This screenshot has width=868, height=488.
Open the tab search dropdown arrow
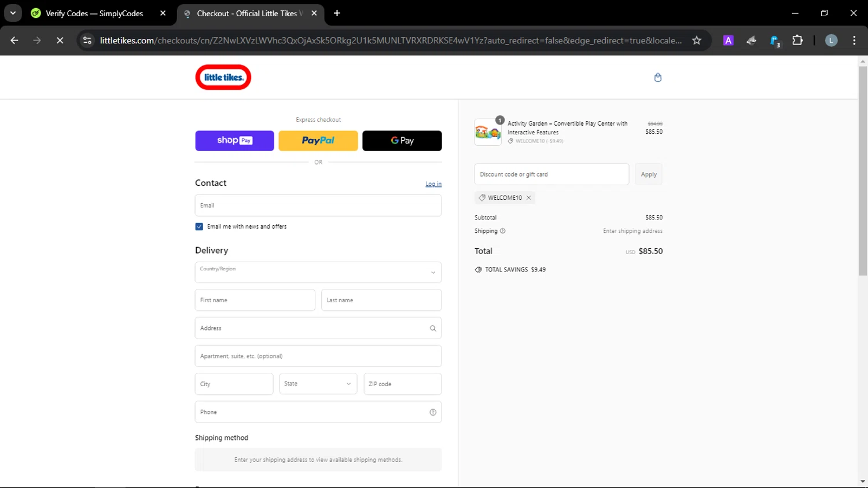(x=13, y=13)
